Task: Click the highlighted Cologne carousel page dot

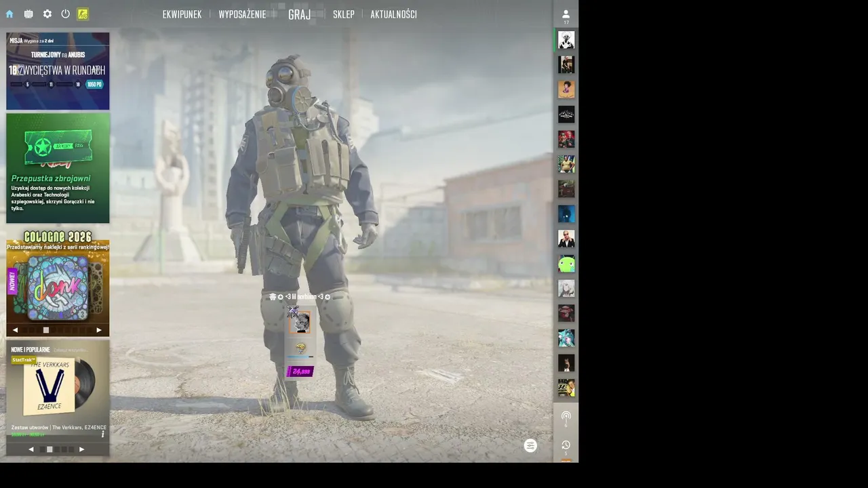Action: click(x=46, y=330)
